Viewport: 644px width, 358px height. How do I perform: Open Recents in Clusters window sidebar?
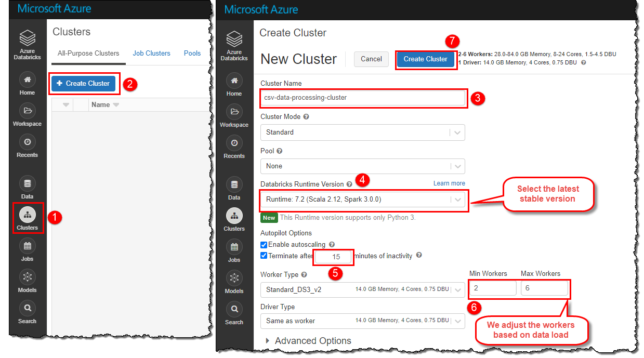click(27, 146)
